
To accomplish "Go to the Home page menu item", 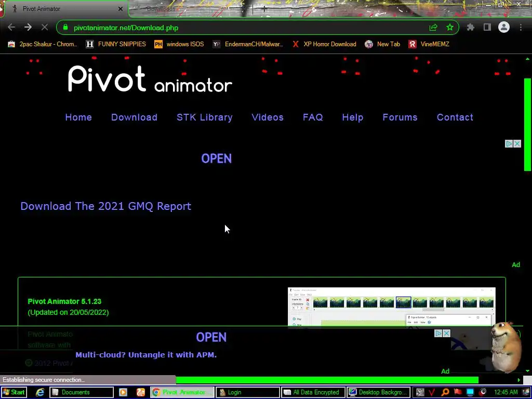I will 78,117.
